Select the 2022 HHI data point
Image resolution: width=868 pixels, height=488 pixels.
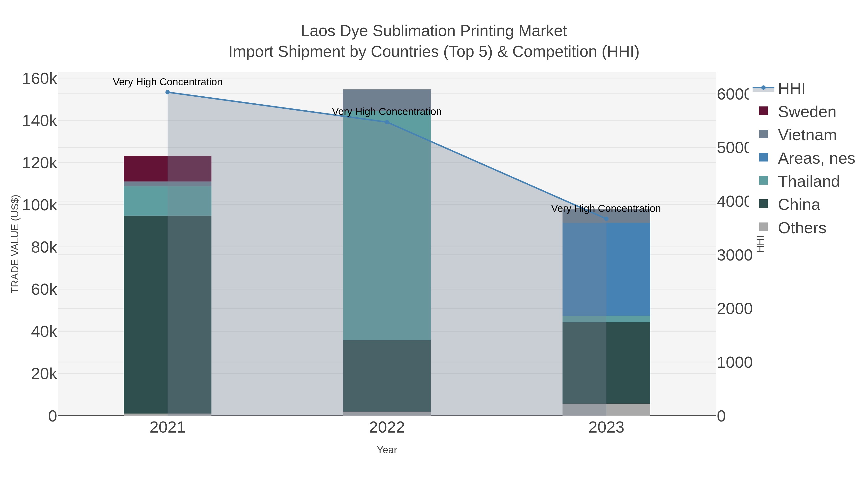coord(387,122)
